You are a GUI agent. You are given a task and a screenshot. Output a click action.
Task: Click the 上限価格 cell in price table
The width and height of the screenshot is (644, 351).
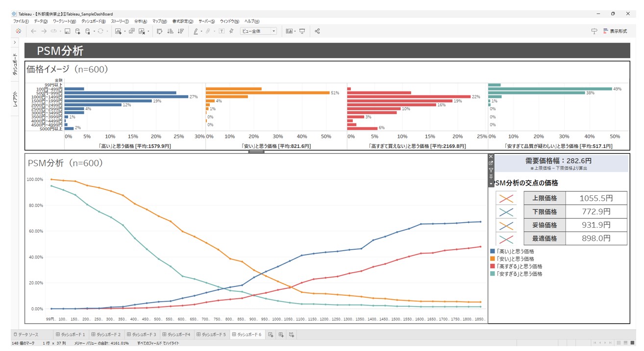545,198
